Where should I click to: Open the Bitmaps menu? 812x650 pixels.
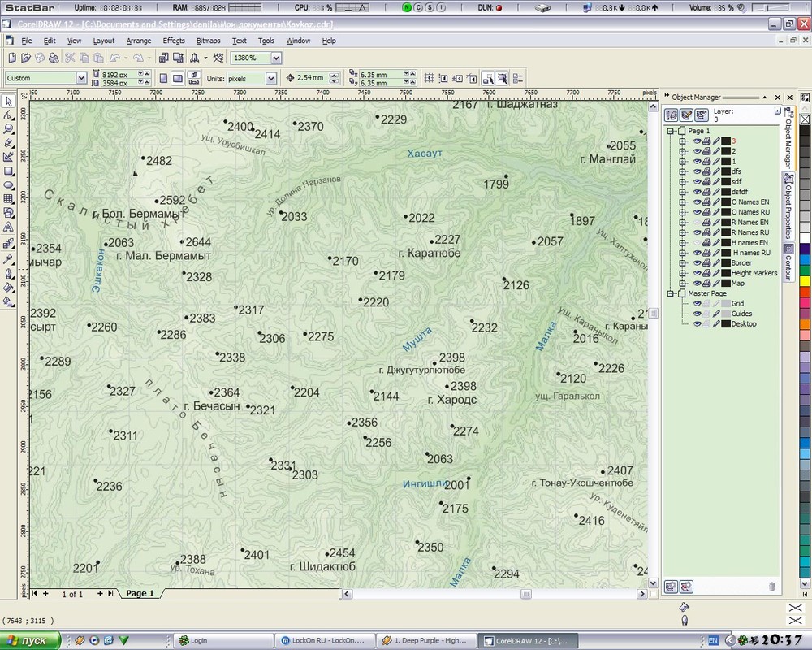[208, 41]
